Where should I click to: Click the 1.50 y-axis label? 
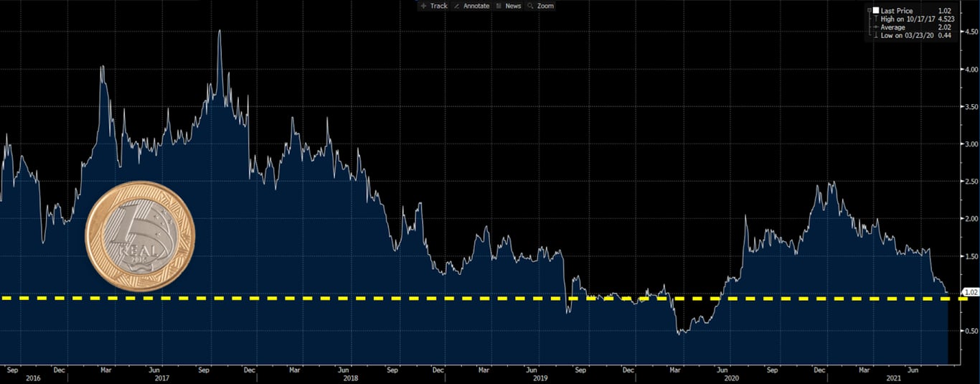point(971,256)
